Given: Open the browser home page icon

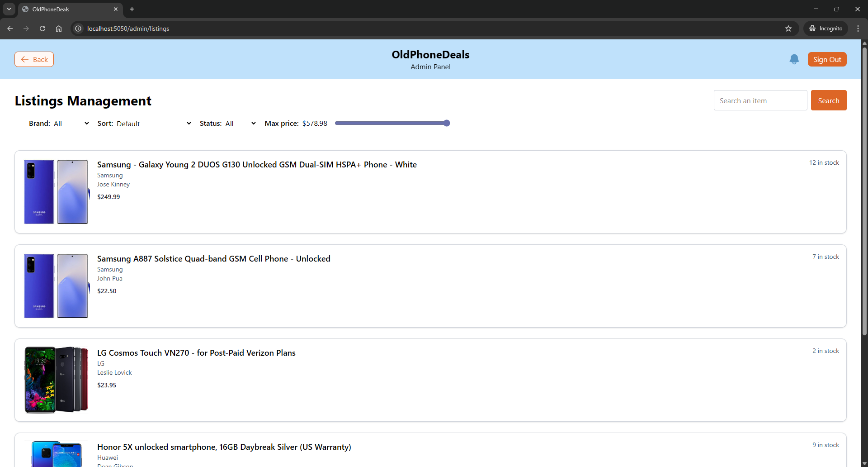Looking at the screenshot, I should 58,29.
